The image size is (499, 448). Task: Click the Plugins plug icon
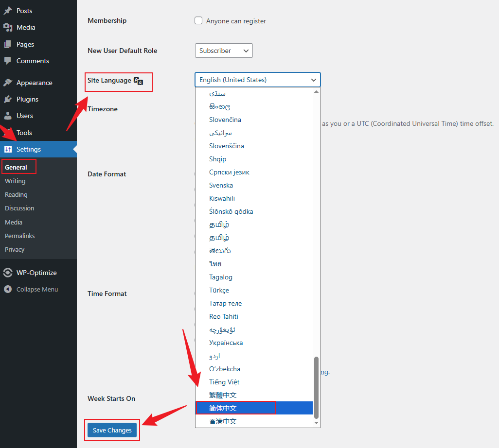(x=8, y=99)
